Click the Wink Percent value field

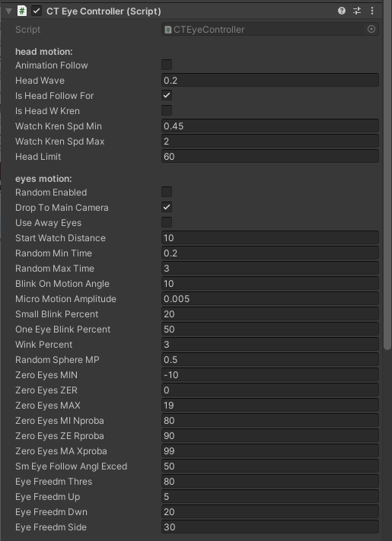coord(270,345)
